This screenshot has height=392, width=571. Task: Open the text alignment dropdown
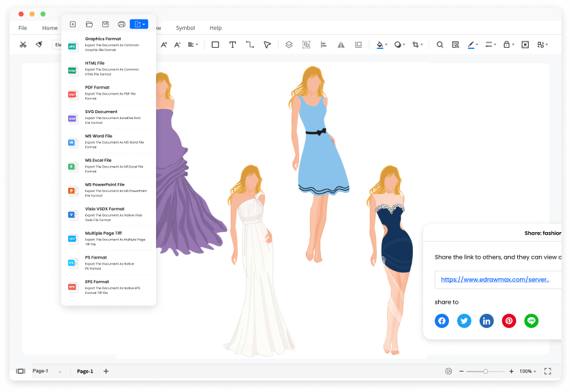pos(193,45)
